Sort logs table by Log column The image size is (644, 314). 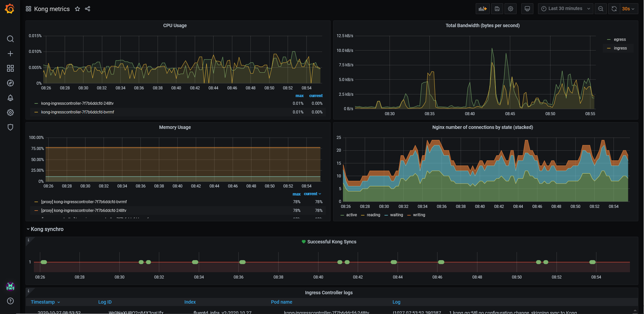(x=396, y=302)
